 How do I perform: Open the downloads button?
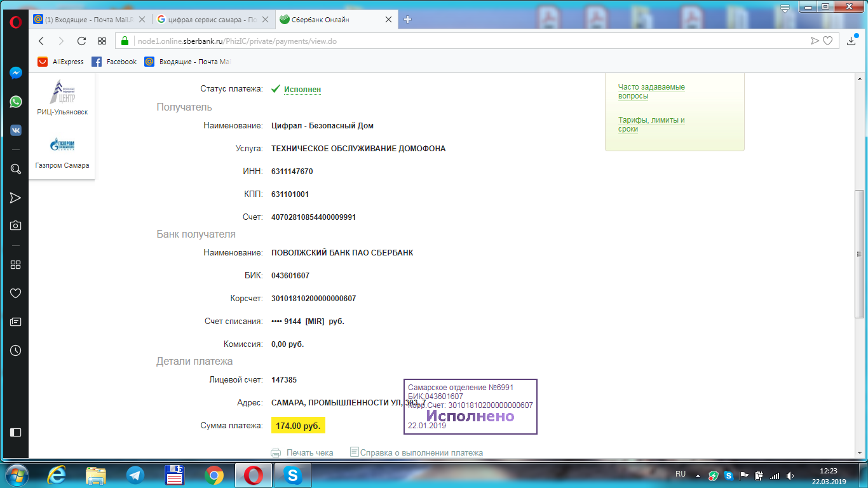coord(851,41)
